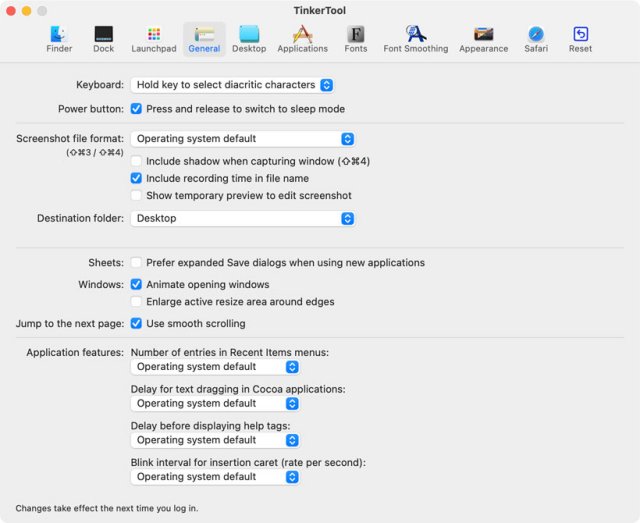Image resolution: width=640 pixels, height=523 pixels.
Task: Open the Screenshot file format dropdown
Action: point(242,139)
